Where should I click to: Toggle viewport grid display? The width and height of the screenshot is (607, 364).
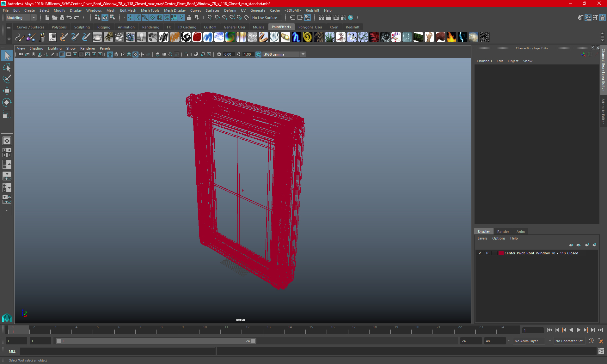point(62,54)
